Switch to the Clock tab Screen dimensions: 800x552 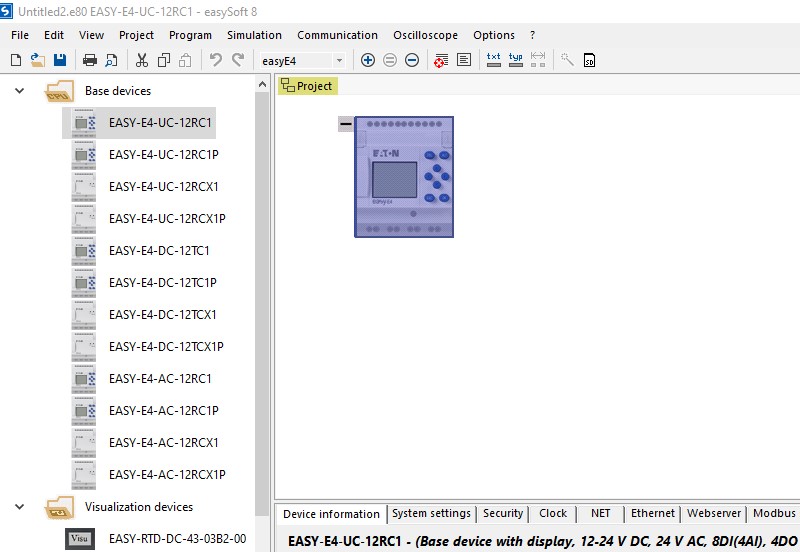(553, 513)
